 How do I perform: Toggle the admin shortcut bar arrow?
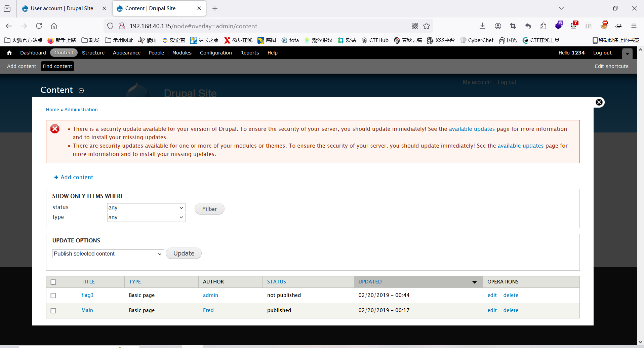click(627, 53)
